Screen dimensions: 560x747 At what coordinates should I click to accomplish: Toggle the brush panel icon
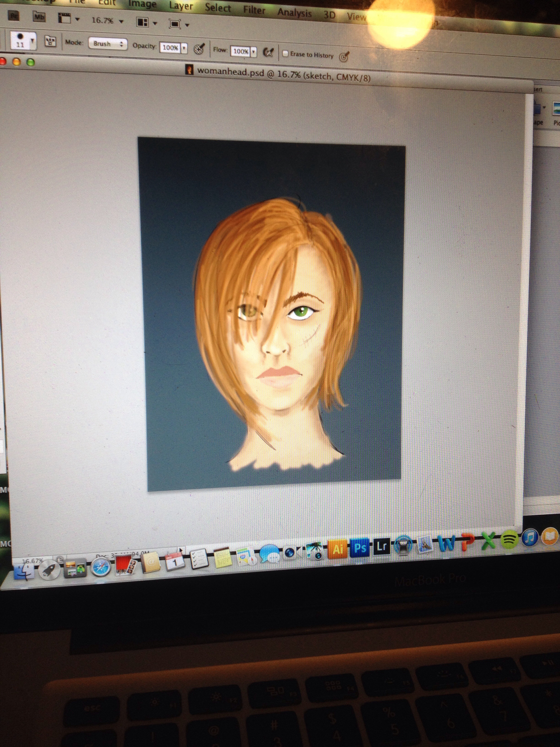click(x=50, y=41)
